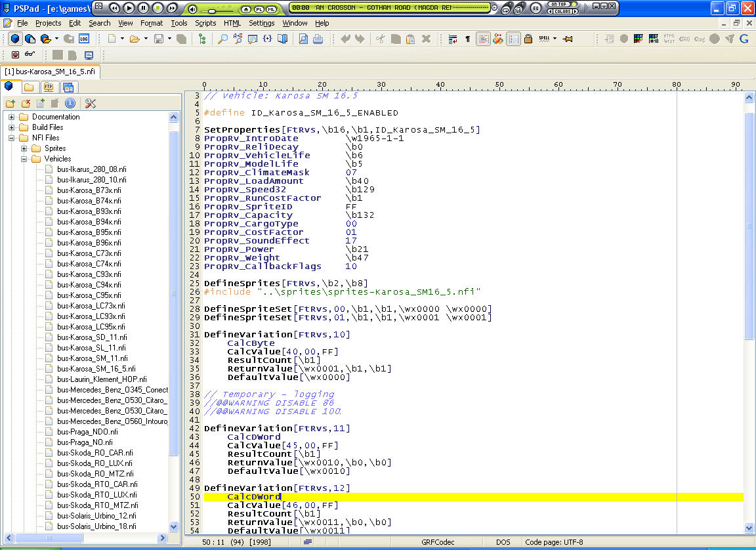Click the Paste clipboard icon
Screen dimensions: 756x550
point(411,39)
